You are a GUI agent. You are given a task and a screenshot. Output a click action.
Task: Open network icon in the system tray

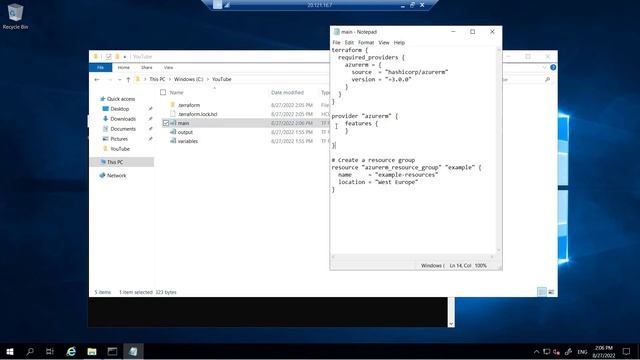547,351
